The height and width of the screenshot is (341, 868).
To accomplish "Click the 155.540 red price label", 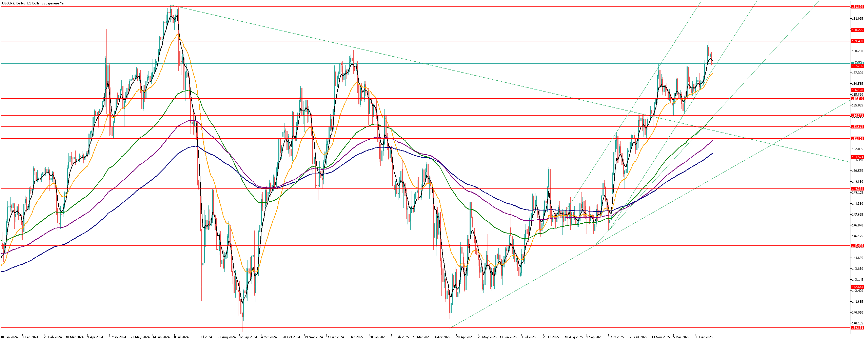I will (857, 99).
